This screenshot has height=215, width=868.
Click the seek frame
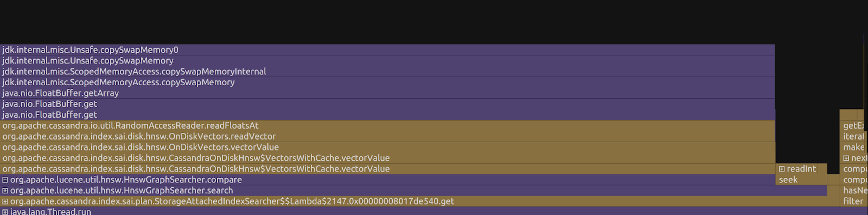coord(801,179)
